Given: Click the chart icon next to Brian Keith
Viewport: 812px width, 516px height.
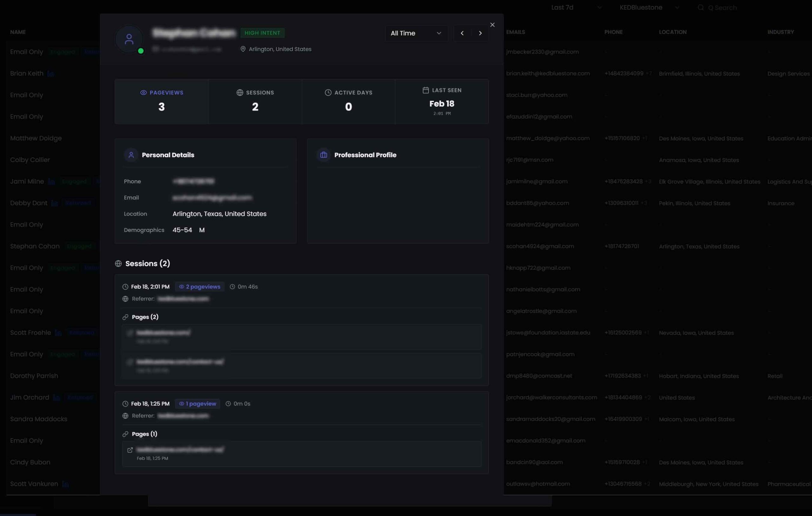Looking at the screenshot, I should tap(51, 74).
